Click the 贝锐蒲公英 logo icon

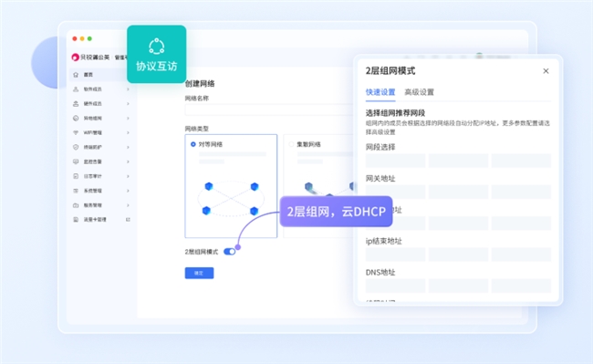(75, 57)
